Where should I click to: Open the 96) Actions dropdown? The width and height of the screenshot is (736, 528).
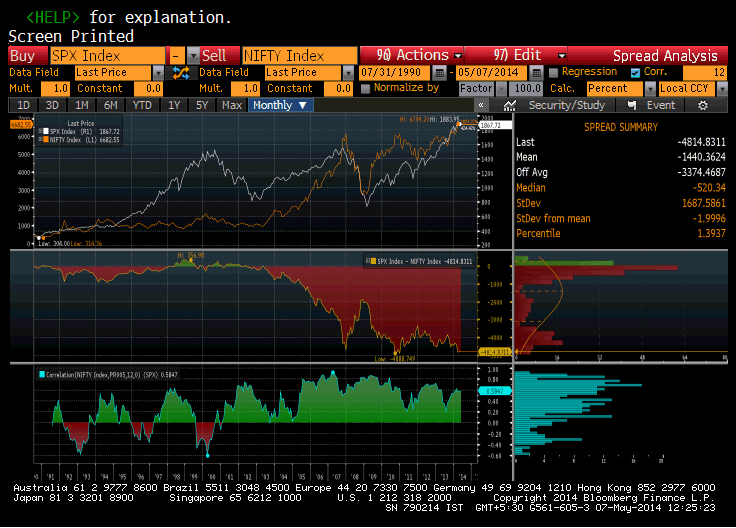click(412, 55)
